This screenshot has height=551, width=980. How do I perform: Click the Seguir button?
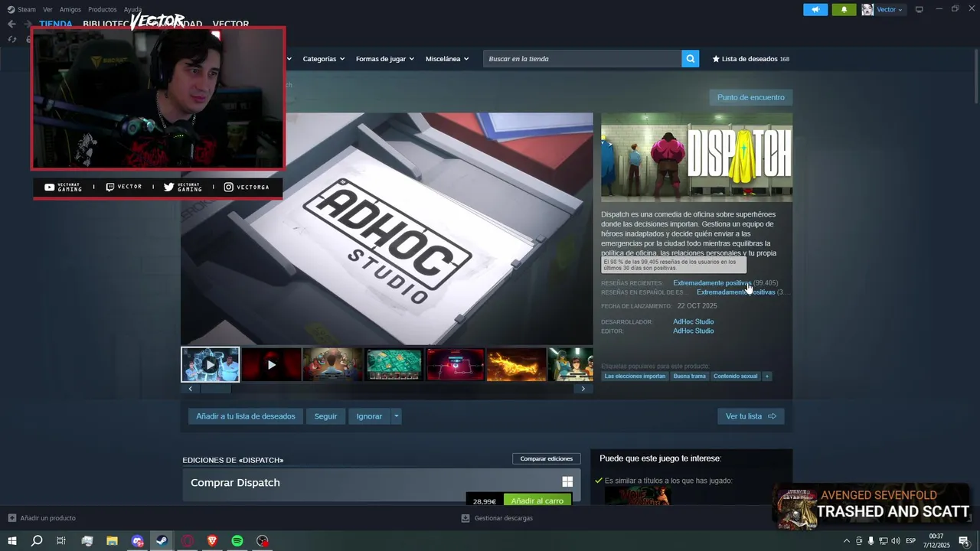coord(325,416)
